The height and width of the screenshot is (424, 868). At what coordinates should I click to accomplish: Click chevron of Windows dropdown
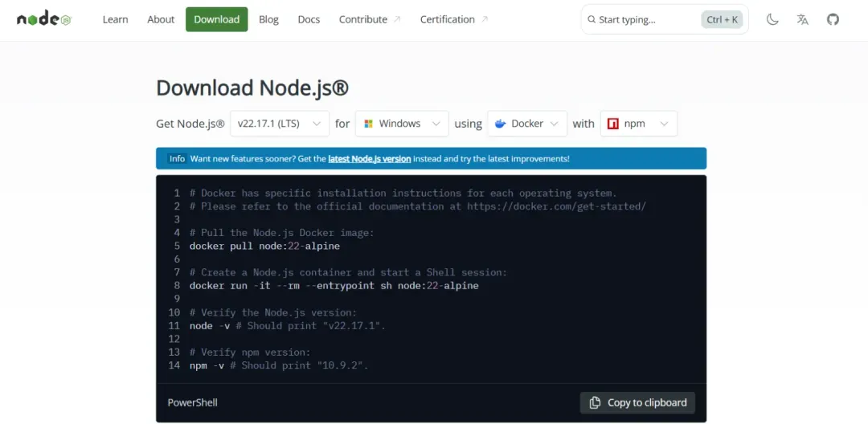point(436,124)
